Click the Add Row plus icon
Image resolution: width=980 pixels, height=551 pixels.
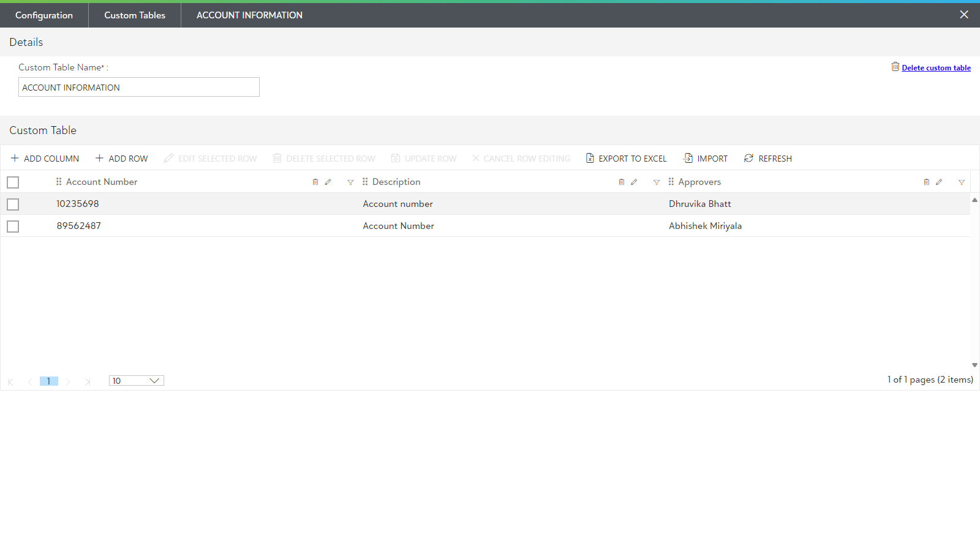(99, 158)
